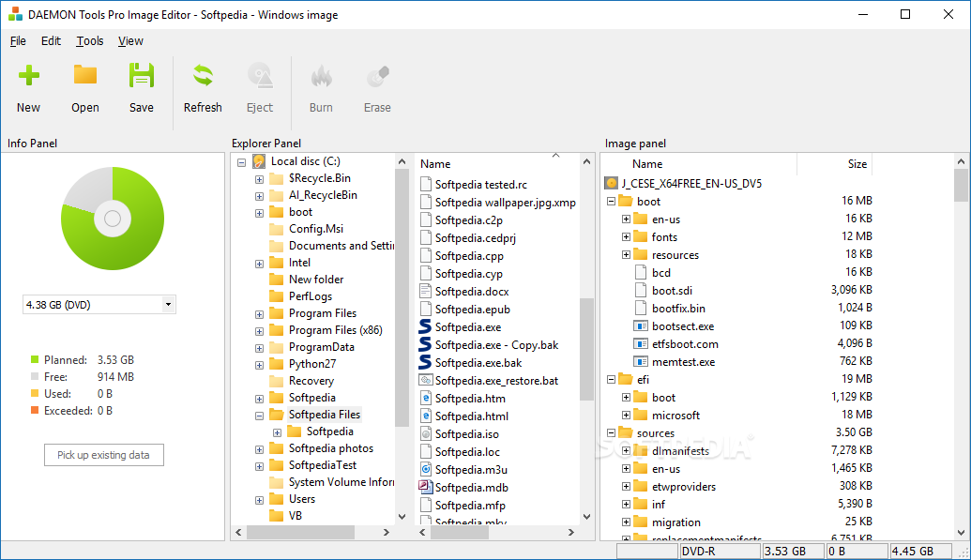Click folder tree vertical scrollbar down arrow
The image size is (971, 560).
[x=402, y=516]
